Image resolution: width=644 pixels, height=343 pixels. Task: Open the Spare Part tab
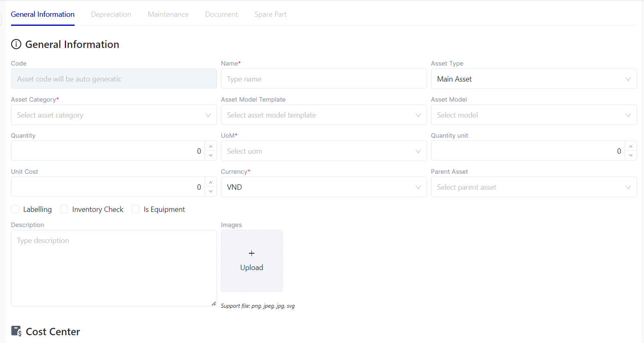click(270, 14)
